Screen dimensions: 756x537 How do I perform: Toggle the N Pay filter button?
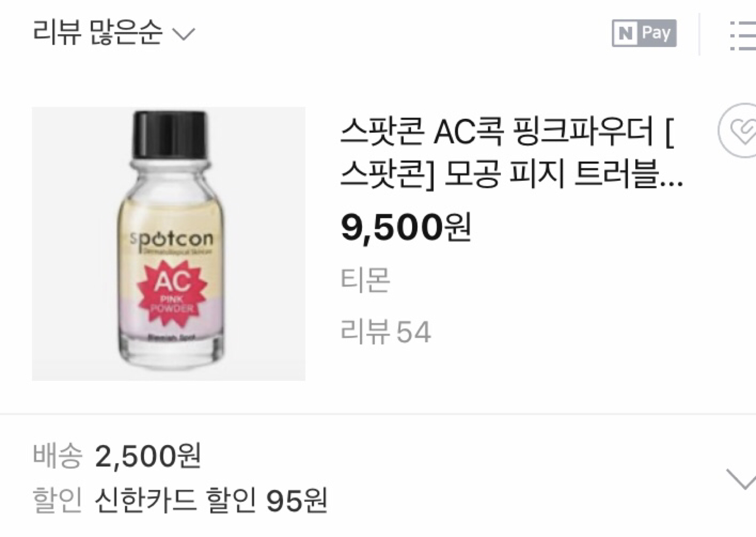pyautogui.click(x=644, y=33)
